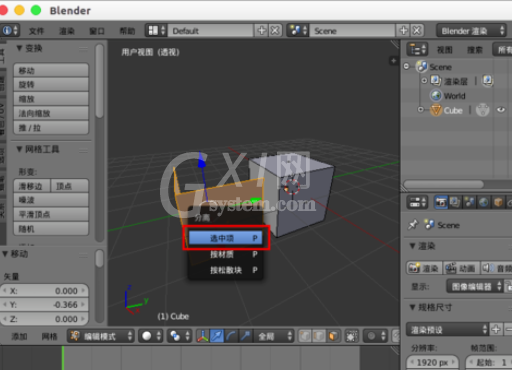Open the info editor type selector

[x=10, y=31]
